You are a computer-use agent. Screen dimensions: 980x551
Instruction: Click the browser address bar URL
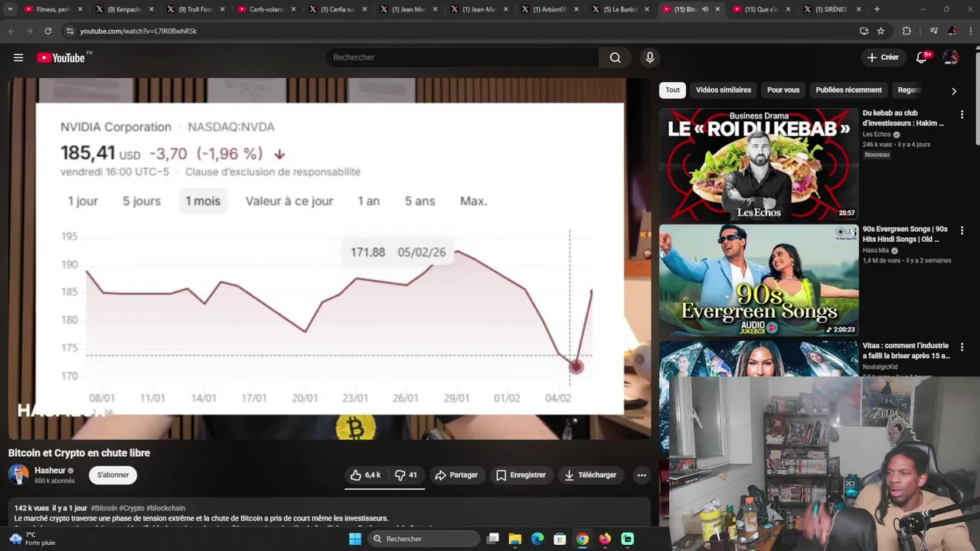[139, 31]
